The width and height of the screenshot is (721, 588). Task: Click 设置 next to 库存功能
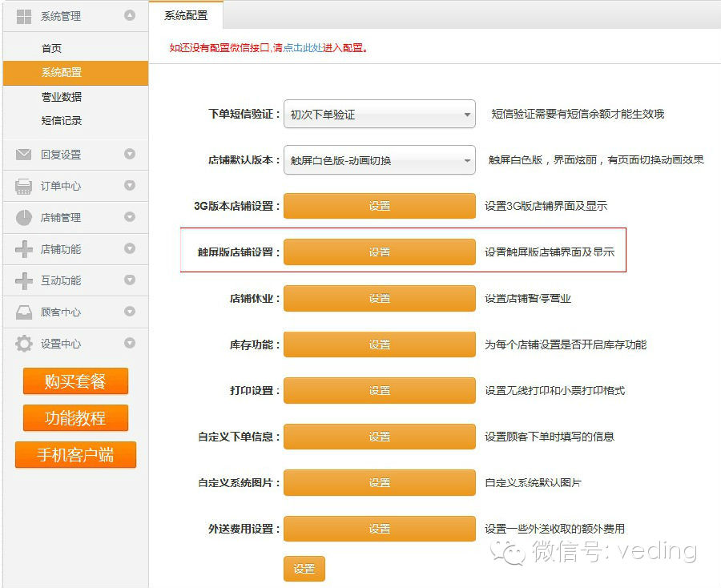(x=380, y=344)
